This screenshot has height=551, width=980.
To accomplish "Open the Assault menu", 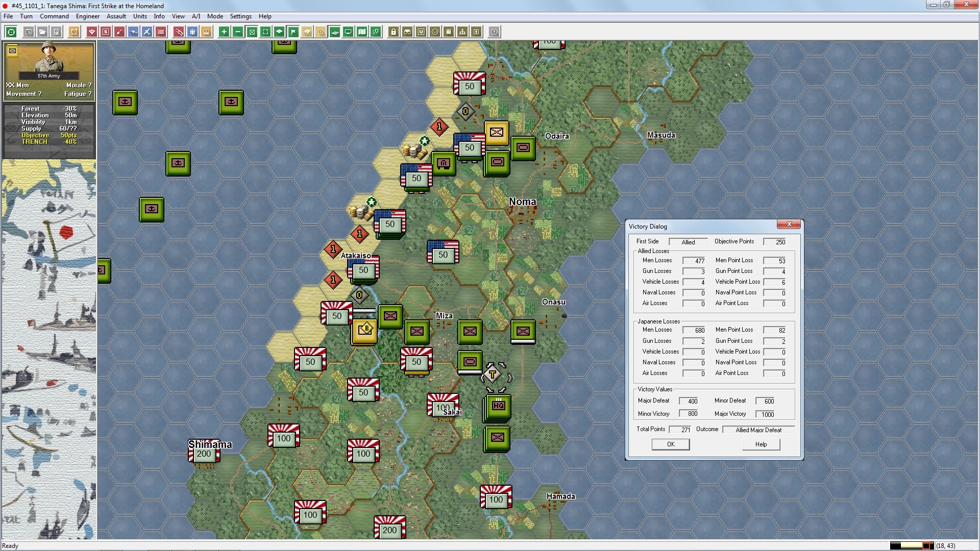I will (x=116, y=16).
